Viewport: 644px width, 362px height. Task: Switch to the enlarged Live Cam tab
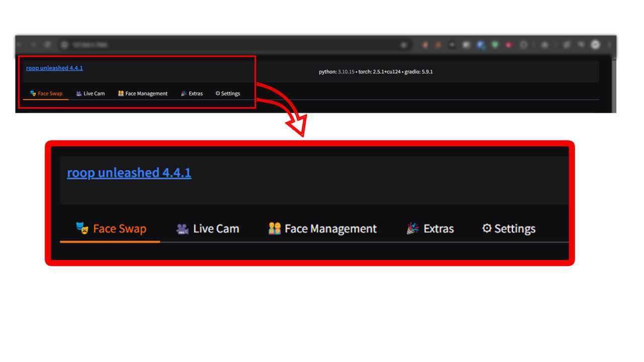207,229
